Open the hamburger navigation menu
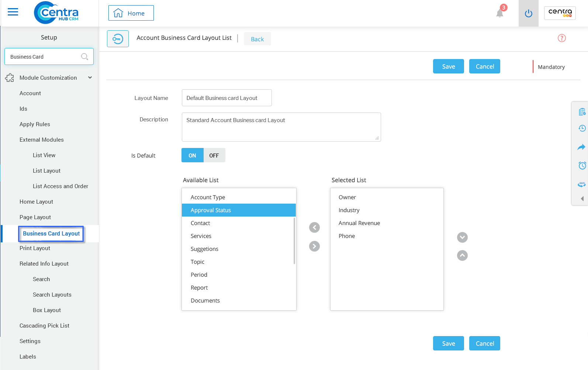Viewport: 588px width, 370px height. tap(13, 12)
